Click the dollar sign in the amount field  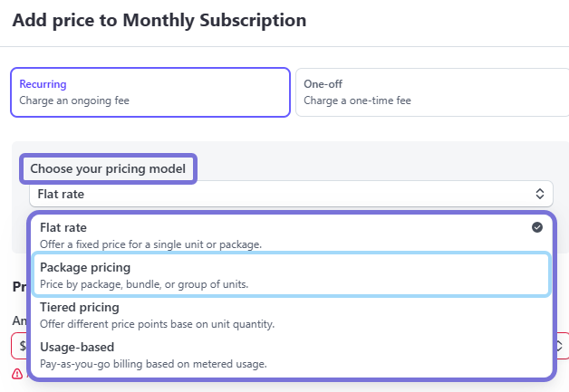21,345
